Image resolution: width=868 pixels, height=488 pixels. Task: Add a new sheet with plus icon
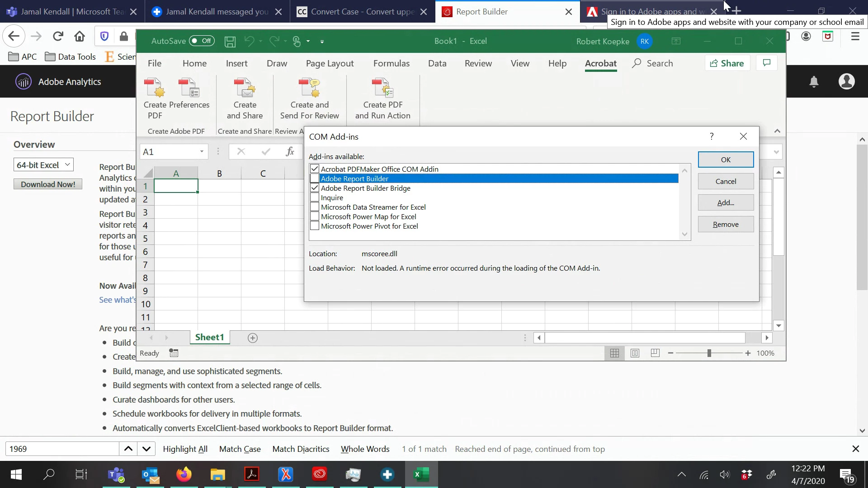(x=253, y=338)
